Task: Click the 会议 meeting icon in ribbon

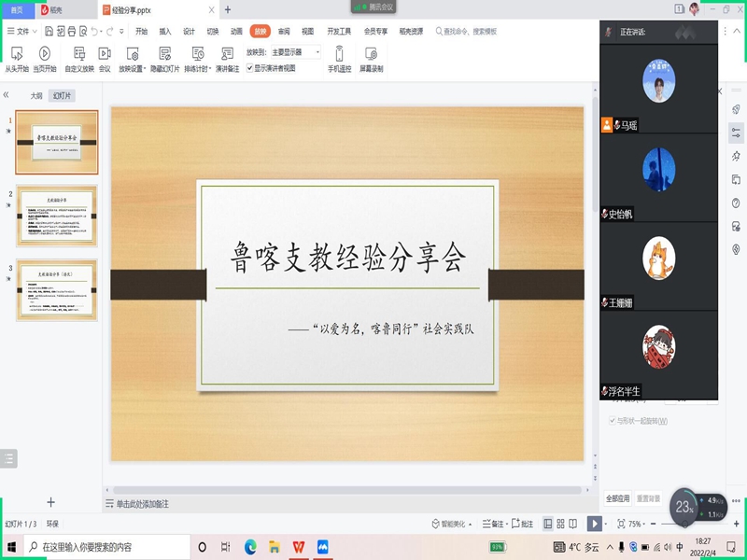Action: (105, 58)
